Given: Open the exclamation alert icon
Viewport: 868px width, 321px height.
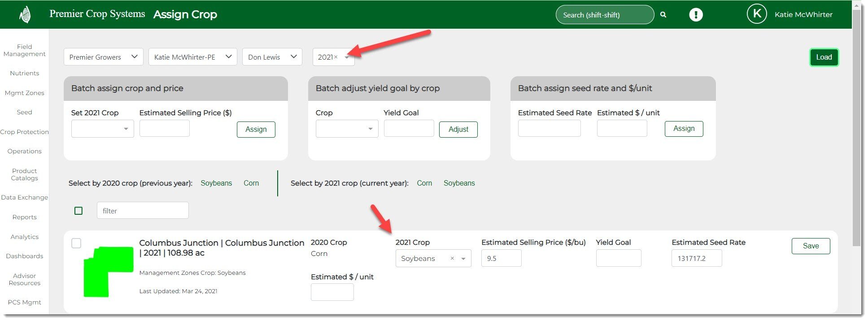Looking at the screenshot, I should 695,15.
